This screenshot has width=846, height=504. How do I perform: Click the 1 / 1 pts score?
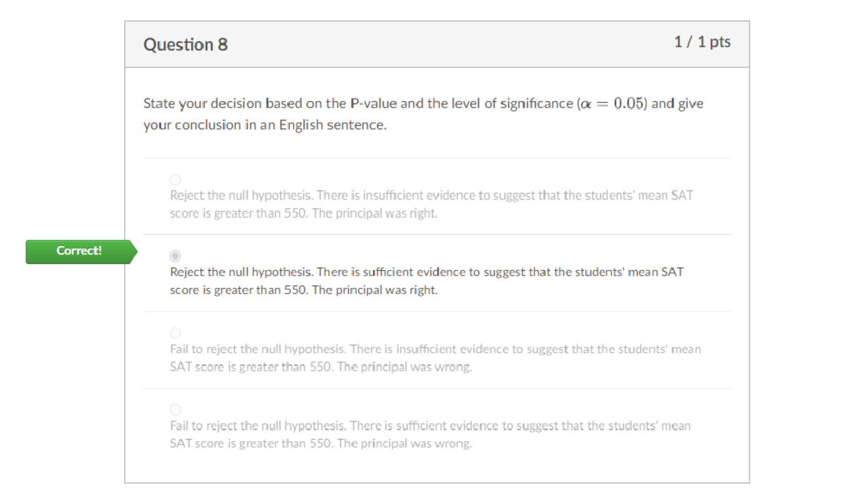[702, 42]
